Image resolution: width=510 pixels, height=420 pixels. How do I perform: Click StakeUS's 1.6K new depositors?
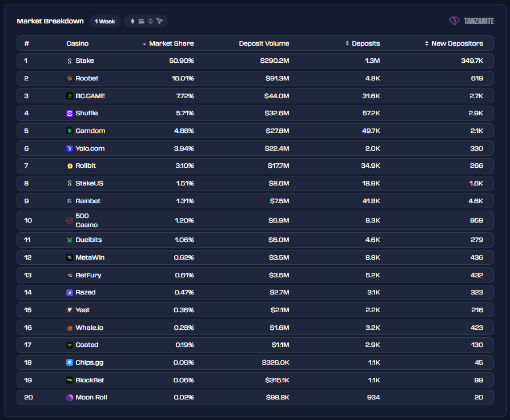pos(476,183)
